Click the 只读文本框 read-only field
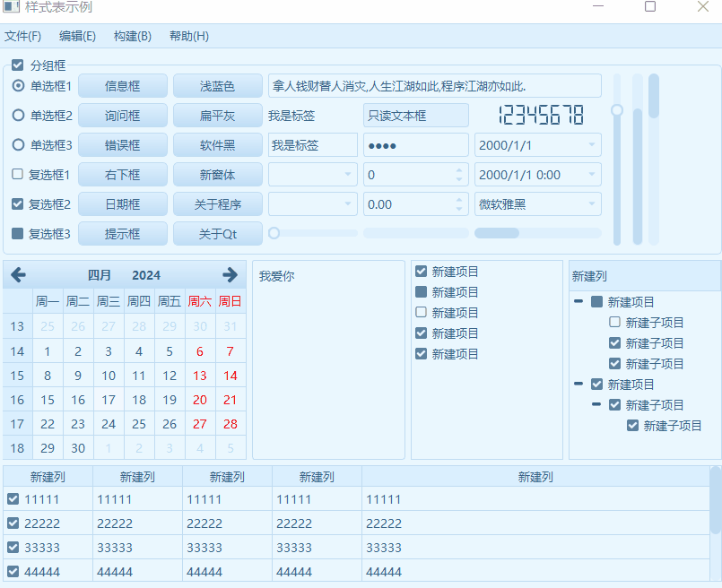 pyautogui.click(x=416, y=115)
